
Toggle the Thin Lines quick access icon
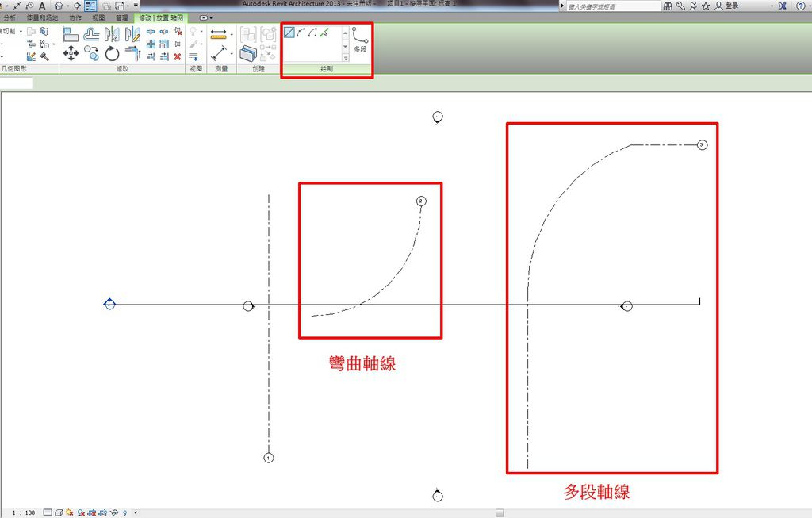pos(90,6)
